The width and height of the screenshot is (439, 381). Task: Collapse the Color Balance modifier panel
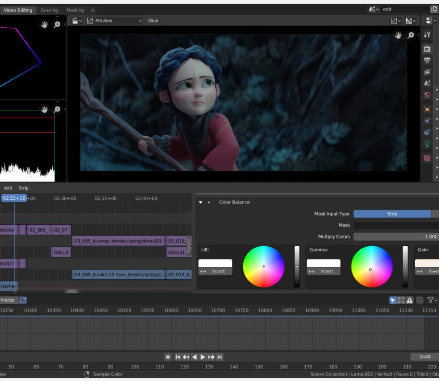[x=200, y=202]
